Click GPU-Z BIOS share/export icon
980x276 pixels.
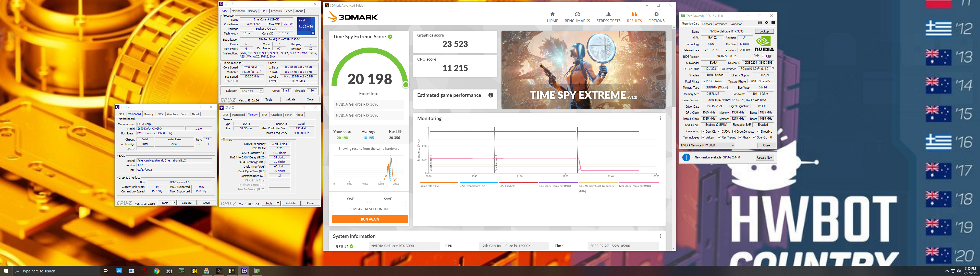pos(756,56)
